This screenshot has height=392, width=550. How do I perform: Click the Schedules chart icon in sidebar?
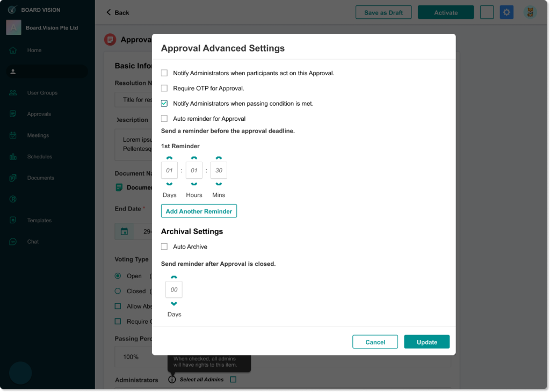(13, 157)
